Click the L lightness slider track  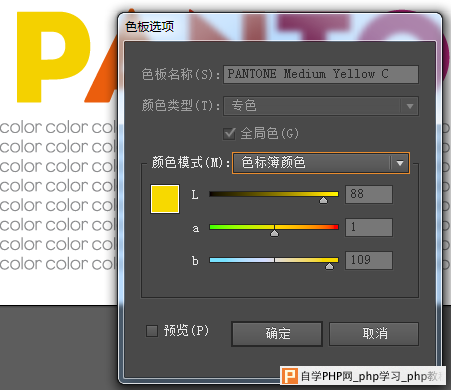[274, 194]
